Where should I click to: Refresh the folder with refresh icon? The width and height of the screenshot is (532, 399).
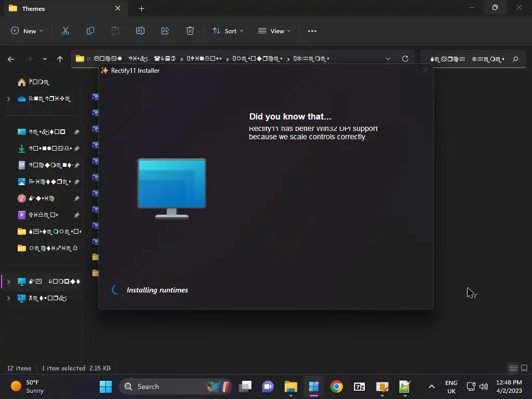coord(405,59)
